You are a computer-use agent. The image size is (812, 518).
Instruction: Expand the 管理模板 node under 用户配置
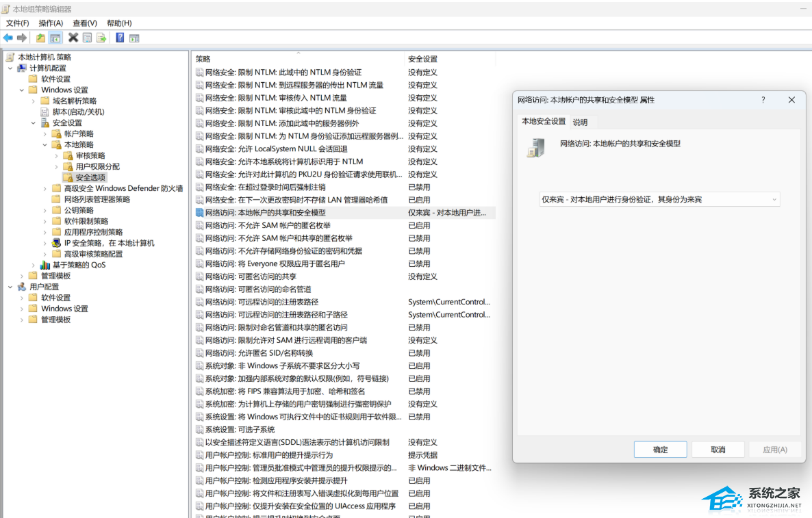point(22,320)
